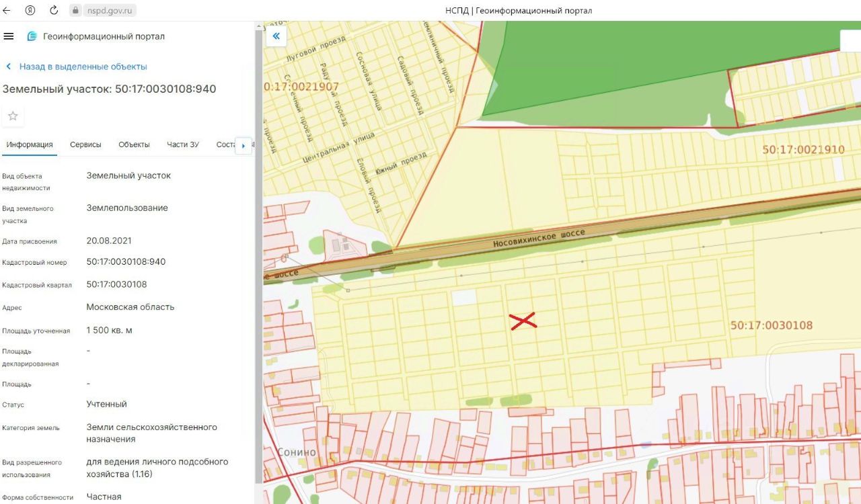Click the 'Носовихинское шоссе' road label on map
This screenshot has height=504, width=861.
click(x=539, y=239)
